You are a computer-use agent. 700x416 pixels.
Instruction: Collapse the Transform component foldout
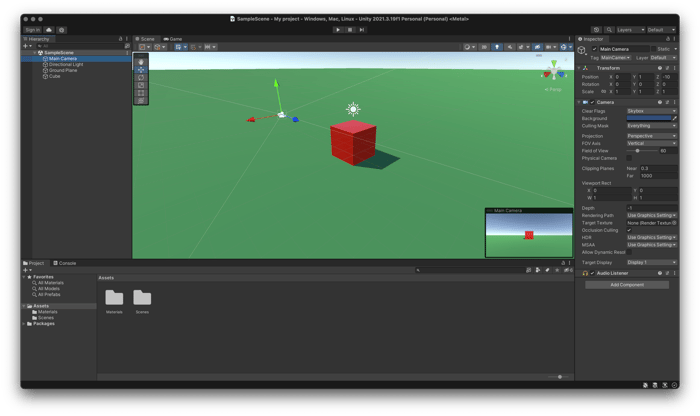pos(579,68)
